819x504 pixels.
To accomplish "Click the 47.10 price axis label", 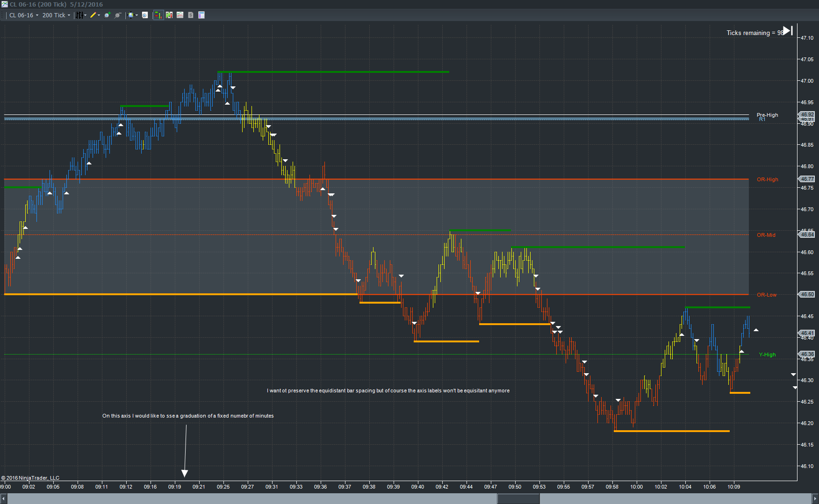I will (807, 38).
